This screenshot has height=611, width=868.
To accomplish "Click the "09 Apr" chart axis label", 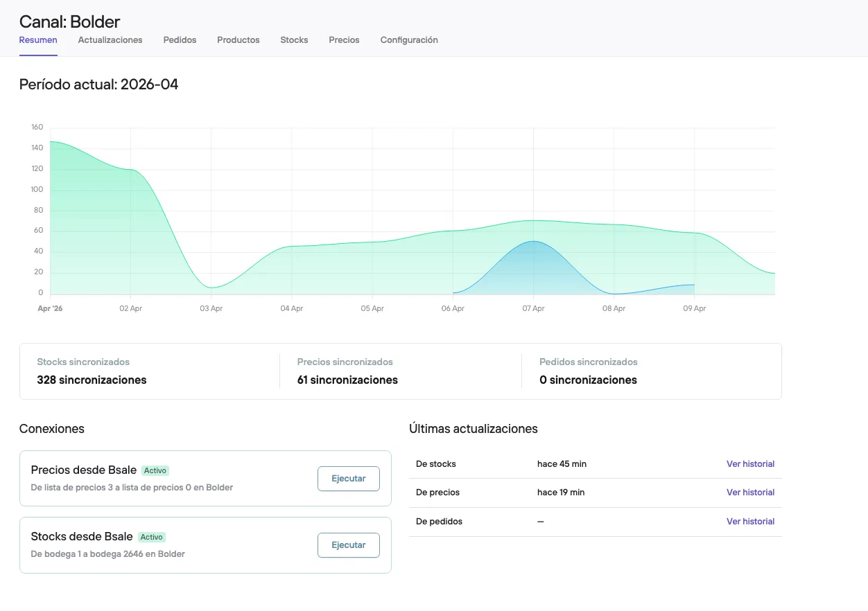I will (x=694, y=309).
